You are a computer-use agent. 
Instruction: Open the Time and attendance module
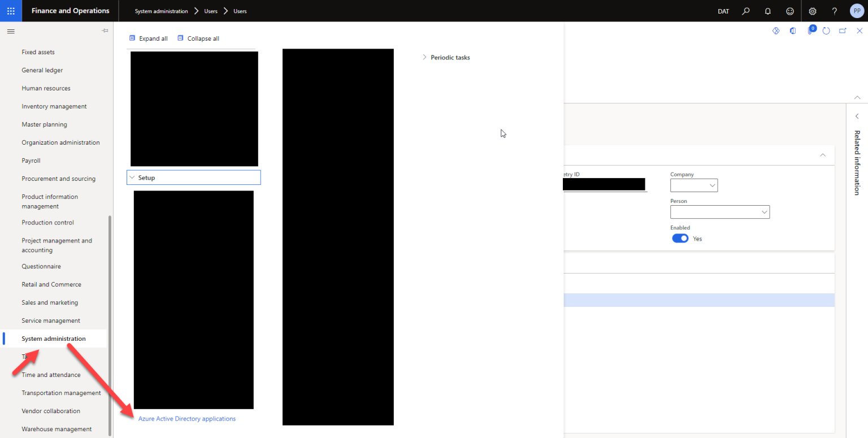point(51,375)
